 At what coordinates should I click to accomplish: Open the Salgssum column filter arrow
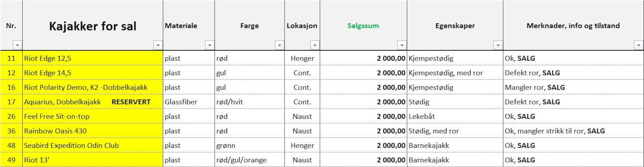click(402, 45)
